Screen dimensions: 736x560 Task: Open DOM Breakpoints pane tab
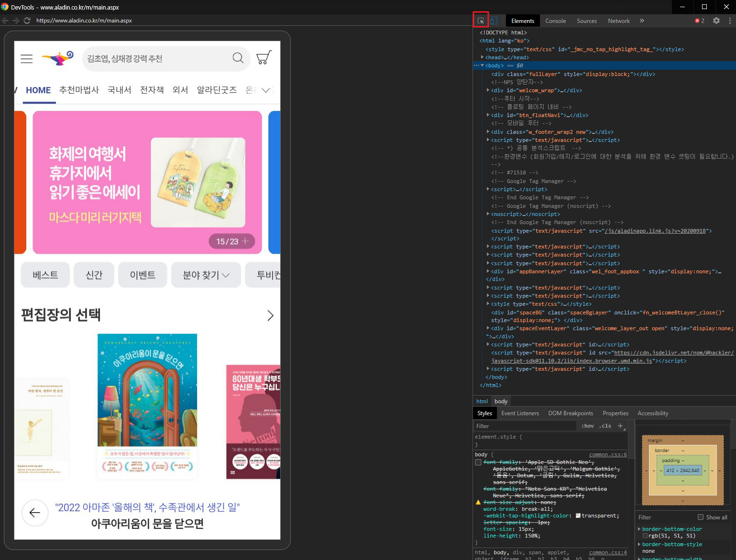(x=571, y=413)
